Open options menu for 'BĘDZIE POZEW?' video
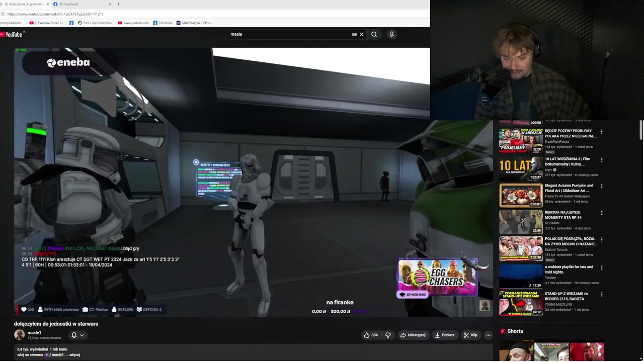Image resolution: width=644 pixels, height=362 pixels. tap(601, 132)
